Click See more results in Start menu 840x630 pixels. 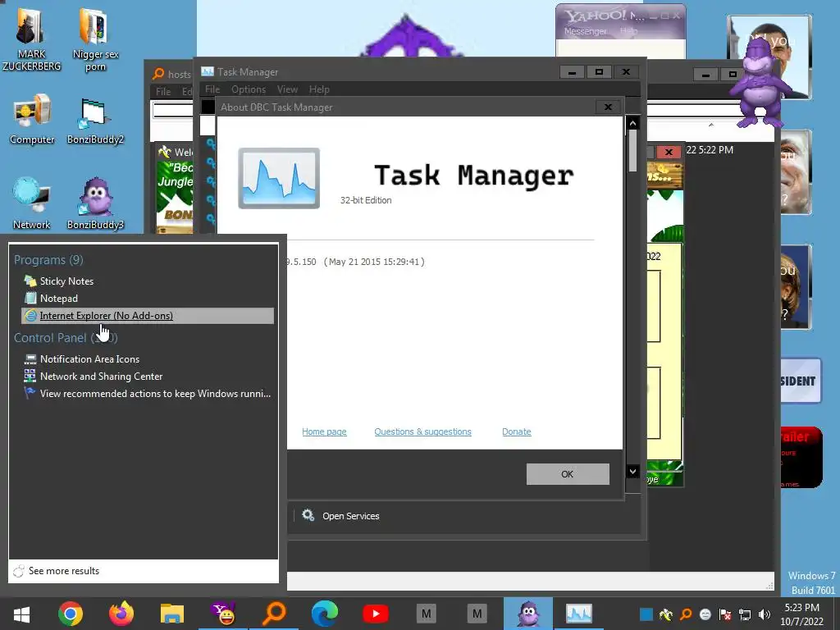tap(64, 571)
